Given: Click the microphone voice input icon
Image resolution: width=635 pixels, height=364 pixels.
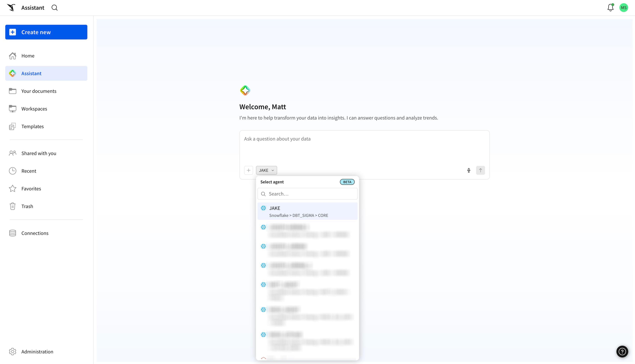Looking at the screenshot, I should [469, 170].
